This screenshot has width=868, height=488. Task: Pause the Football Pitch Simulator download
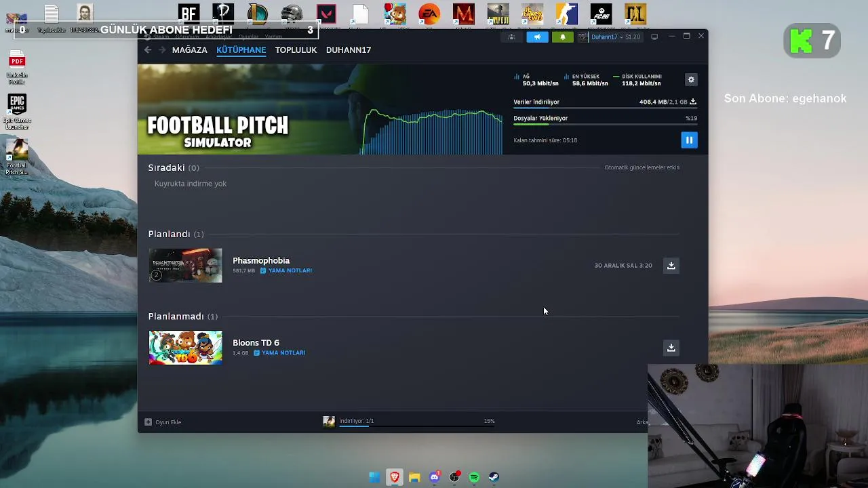click(689, 140)
